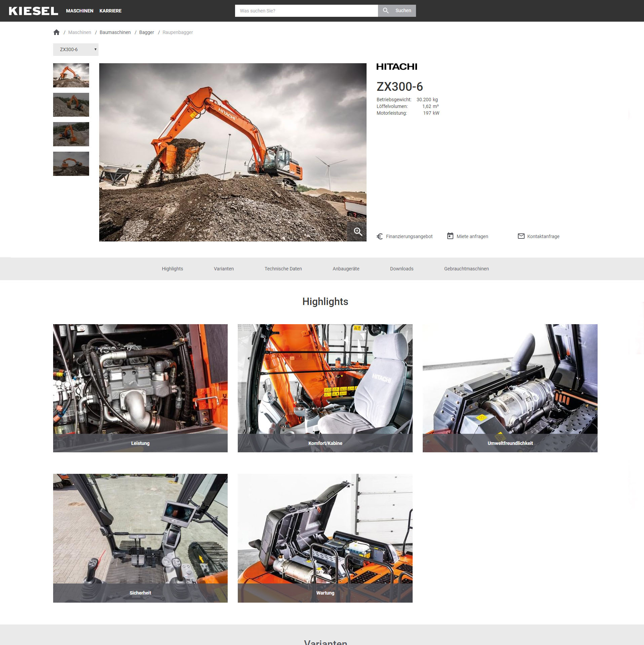Open the Sicherheit highlight card
Screen dimensions: 644x645
tap(140, 538)
